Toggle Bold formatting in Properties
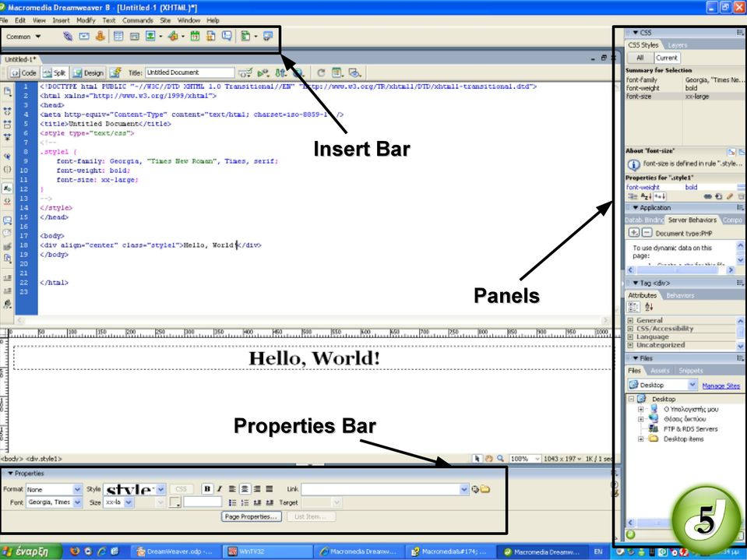Screen dimensions: 747x560 (207, 489)
